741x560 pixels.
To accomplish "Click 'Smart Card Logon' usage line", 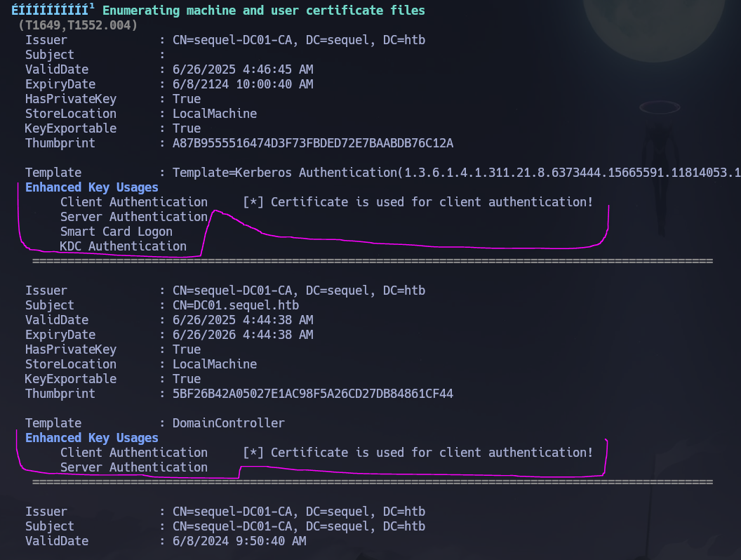I will click(116, 232).
